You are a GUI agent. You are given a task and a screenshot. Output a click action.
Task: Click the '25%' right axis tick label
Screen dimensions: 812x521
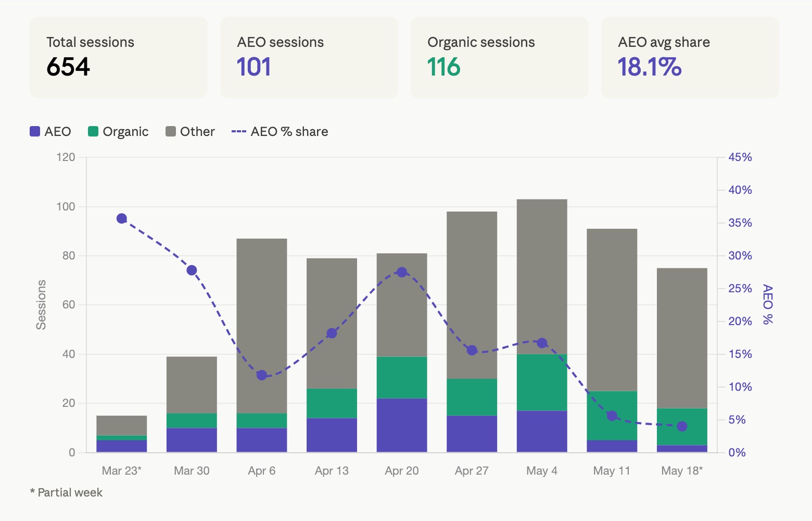point(740,288)
